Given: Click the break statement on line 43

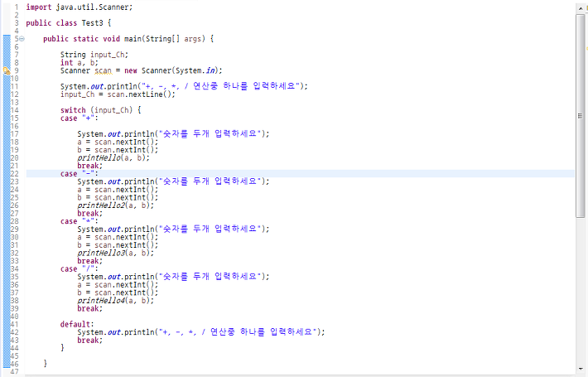Looking at the screenshot, I should (x=89, y=341).
